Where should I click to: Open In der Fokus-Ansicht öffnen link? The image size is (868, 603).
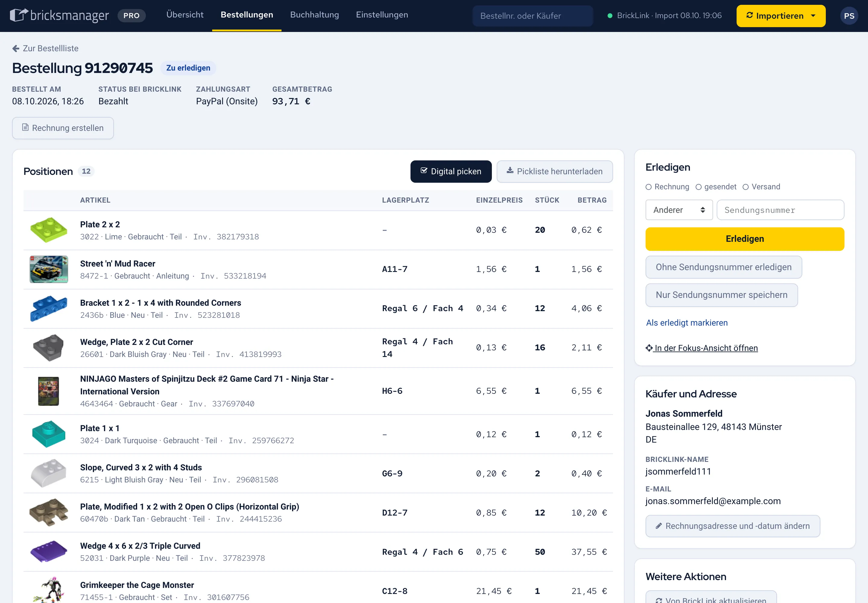coord(701,348)
